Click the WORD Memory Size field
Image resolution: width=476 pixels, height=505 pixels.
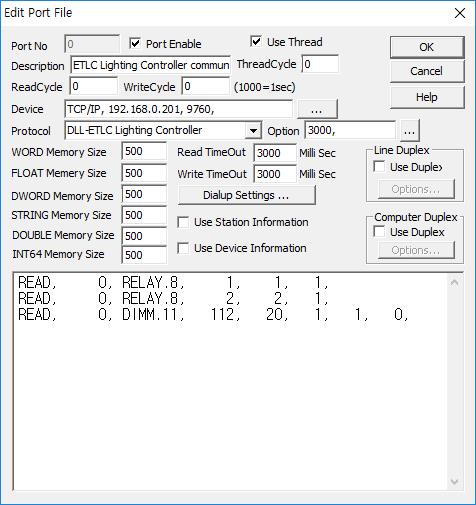(x=144, y=151)
